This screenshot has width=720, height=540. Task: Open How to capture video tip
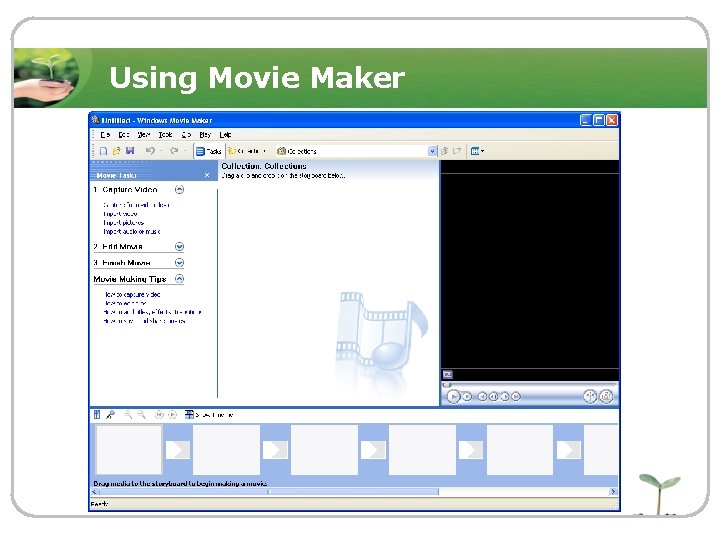coord(133,294)
